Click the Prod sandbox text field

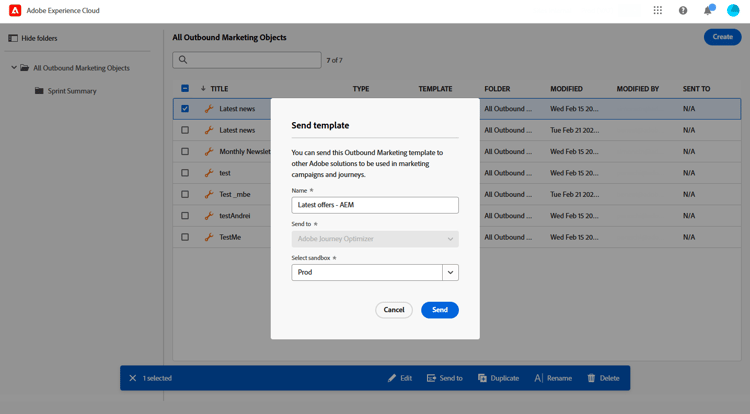click(367, 272)
